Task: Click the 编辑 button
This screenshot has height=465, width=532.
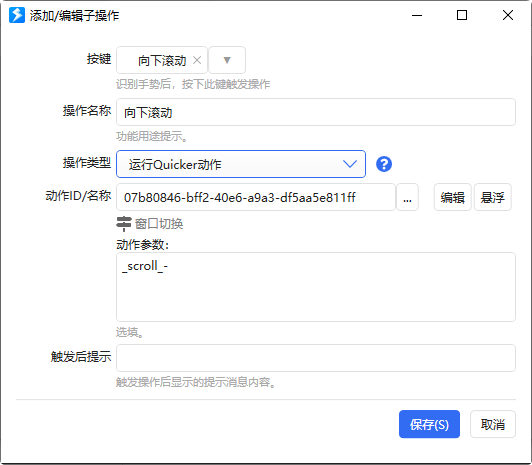Action: pyautogui.click(x=453, y=197)
